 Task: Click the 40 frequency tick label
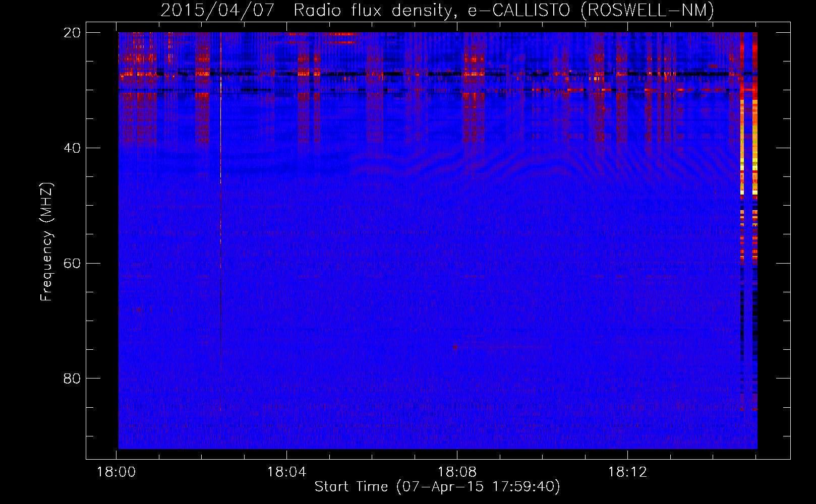(72, 148)
